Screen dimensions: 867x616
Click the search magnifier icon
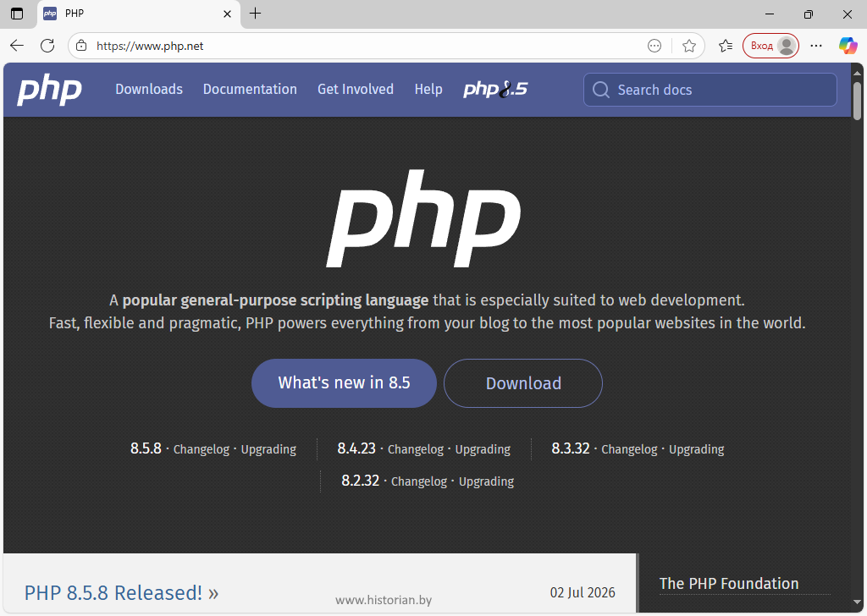pos(600,90)
